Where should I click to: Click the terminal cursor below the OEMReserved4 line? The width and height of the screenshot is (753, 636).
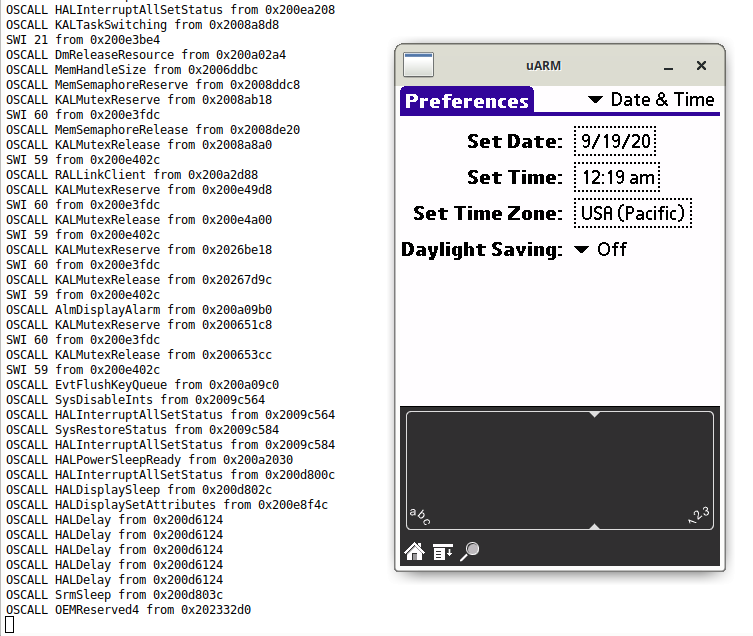pos(10,625)
